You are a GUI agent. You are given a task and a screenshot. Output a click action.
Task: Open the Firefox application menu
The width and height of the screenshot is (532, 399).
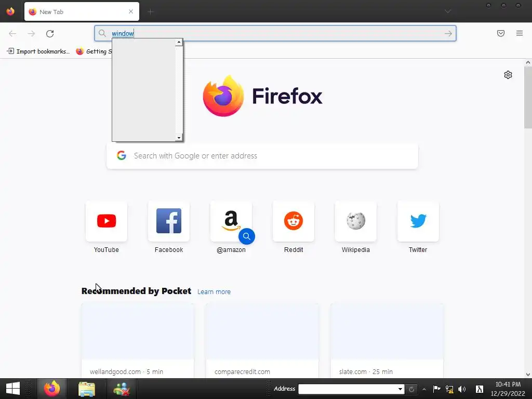pos(520,33)
